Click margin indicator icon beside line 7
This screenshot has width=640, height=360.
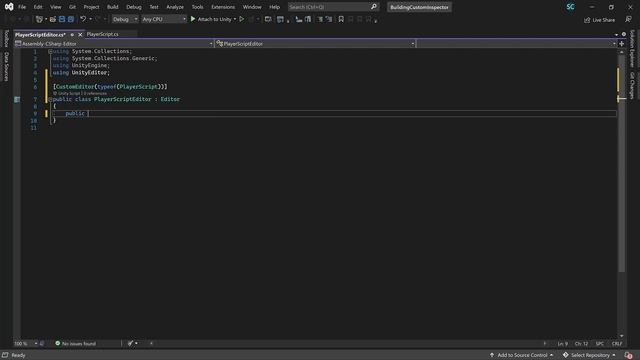17,99
